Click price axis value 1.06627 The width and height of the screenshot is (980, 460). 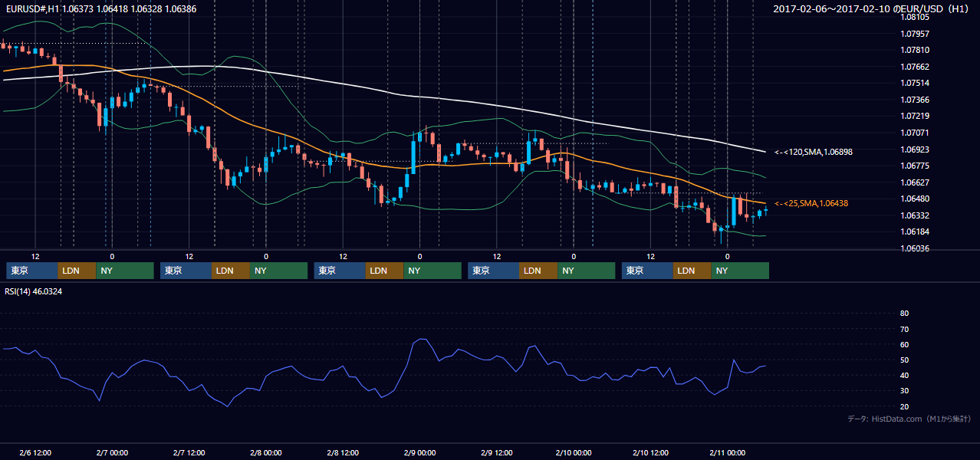(x=915, y=182)
